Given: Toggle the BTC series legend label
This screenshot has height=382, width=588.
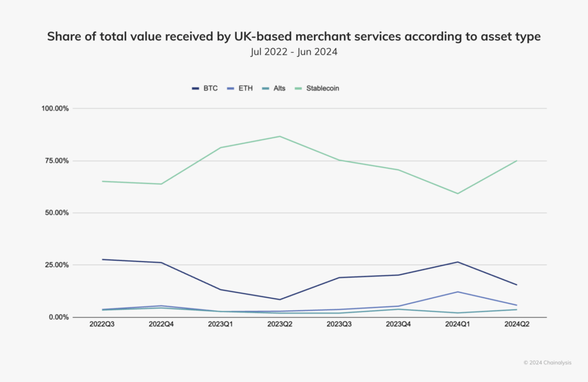Looking at the screenshot, I should [210, 88].
